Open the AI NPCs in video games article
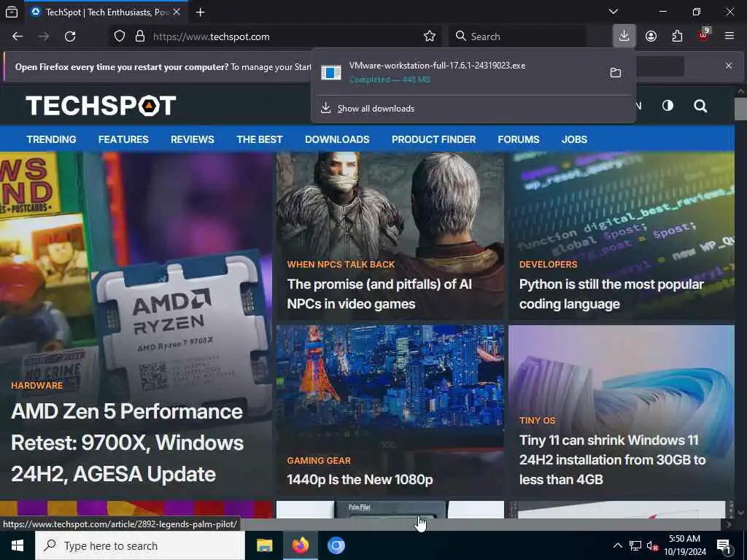Viewport: 747px width, 560px height. click(x=379, y=294)
